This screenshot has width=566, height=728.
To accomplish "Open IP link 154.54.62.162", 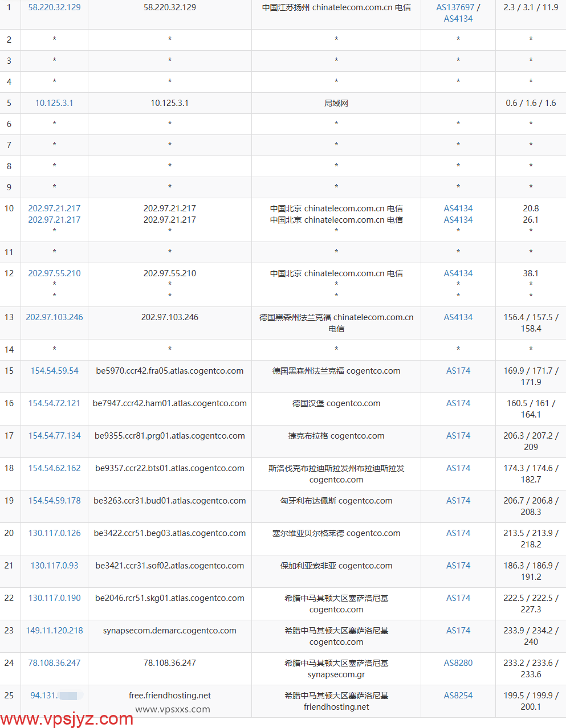I will (x=54, y=468).
